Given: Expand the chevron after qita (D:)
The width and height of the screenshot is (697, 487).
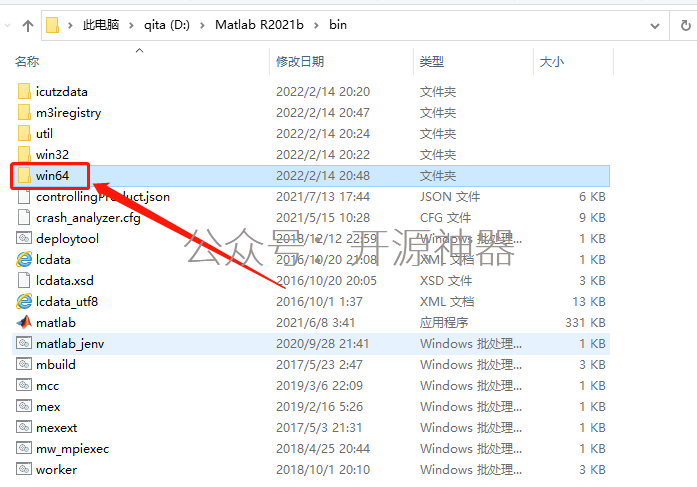Looking at the screenshot, I should tap(204, 24).
